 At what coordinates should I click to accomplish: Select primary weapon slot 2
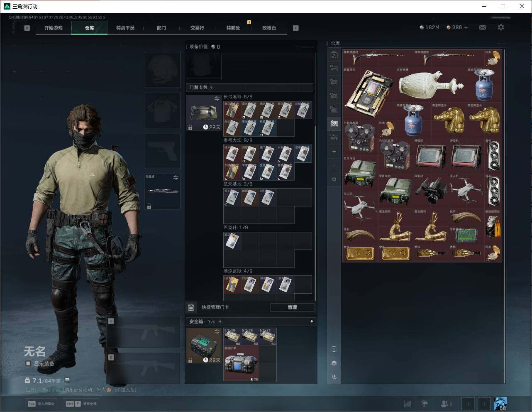coord(144,369)
